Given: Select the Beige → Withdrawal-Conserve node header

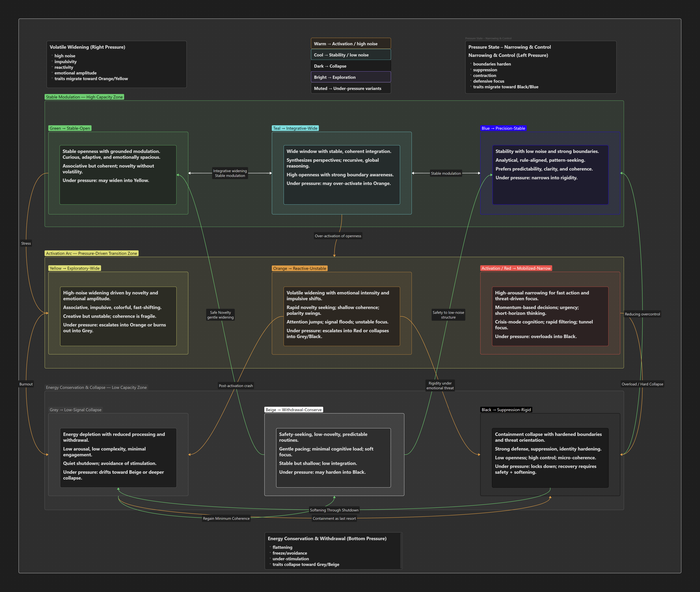Looking at the screenshot, I should tap(294, 409).
